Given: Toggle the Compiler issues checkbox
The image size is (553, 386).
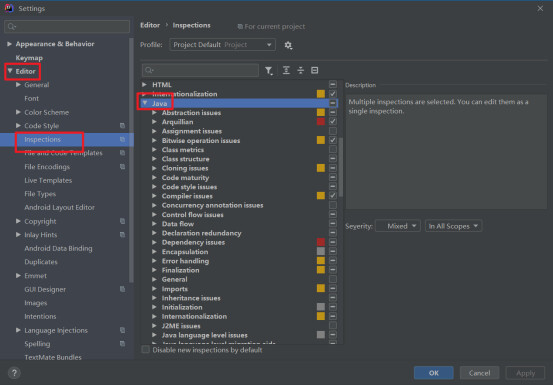Looking at the screenshot, I should [x=333, y=195].
